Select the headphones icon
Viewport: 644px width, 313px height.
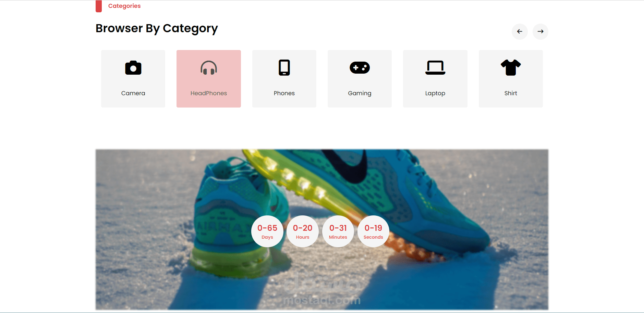tap(209, 68)
